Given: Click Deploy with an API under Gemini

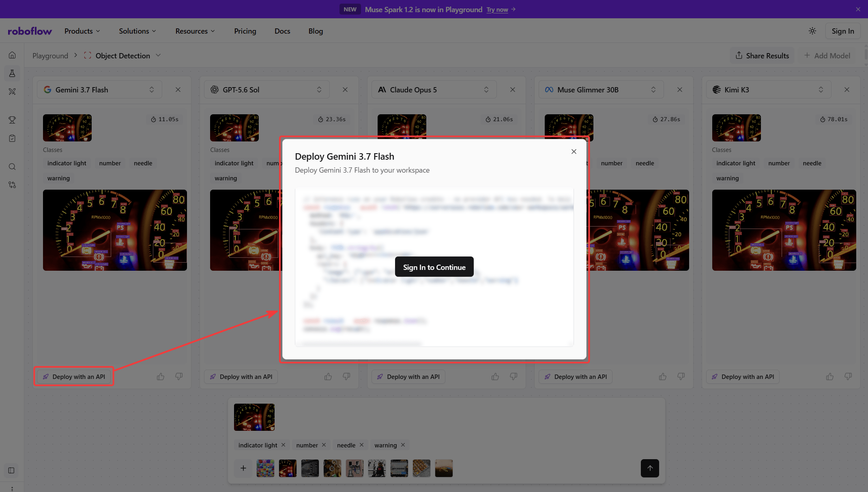Looking at the screenshot, I should [74, 376].
